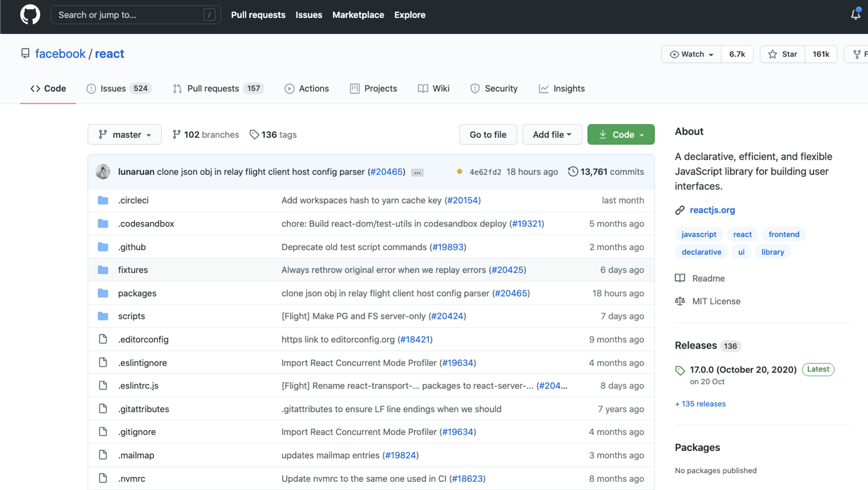Select the javascript topic tag
This screenshot has height=490, width=868.
699,234
